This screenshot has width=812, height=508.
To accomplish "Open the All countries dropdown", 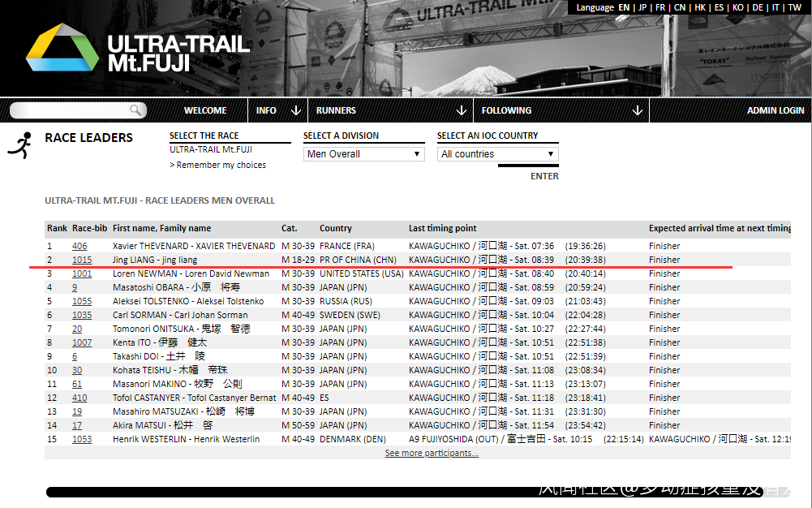I will 497,154.
